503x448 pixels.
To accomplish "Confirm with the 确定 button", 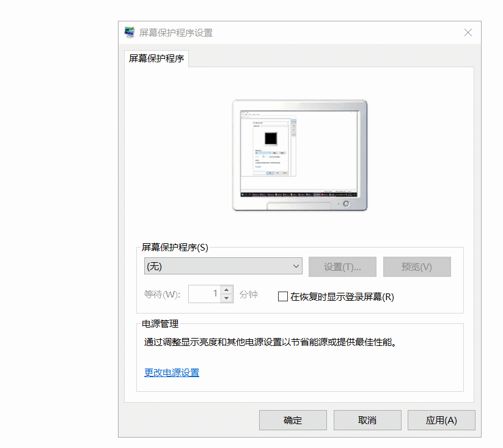I will pyautogui.click(x=293, y=420).
